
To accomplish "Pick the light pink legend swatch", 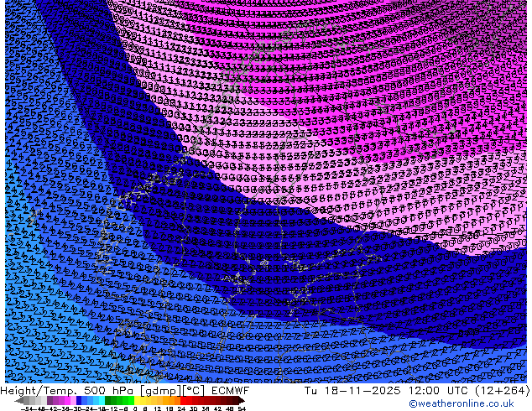I will pyautogui.click(x=73, y=400).
